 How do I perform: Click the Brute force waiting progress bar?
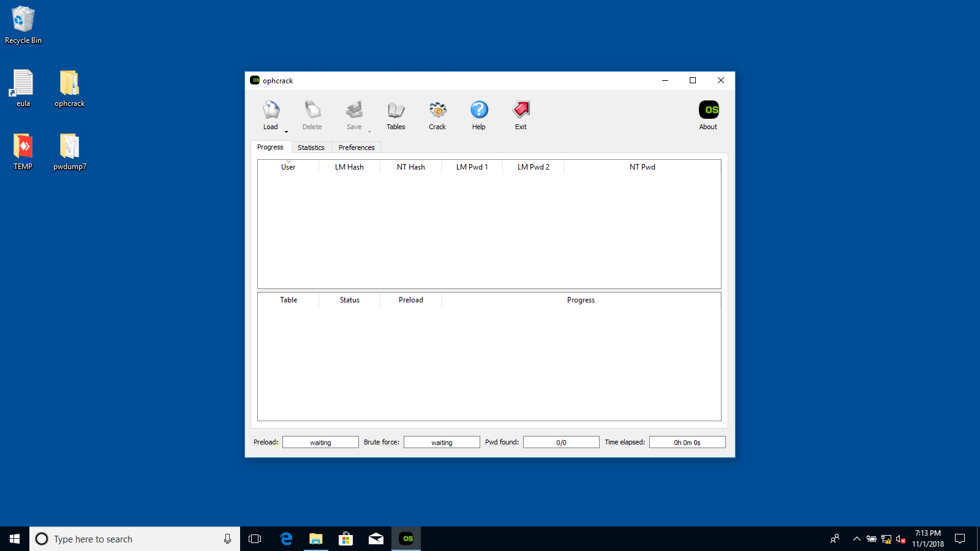click(442, 442)
